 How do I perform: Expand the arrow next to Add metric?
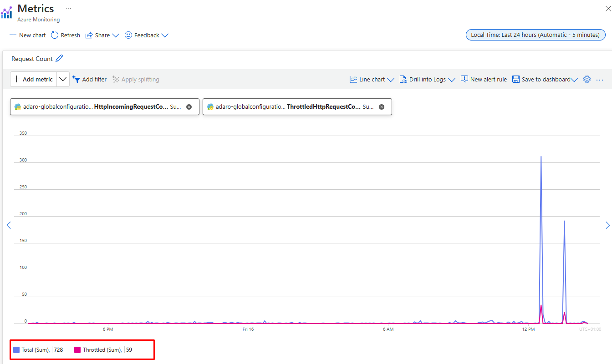pyautogui.click(x=63, y=79)
